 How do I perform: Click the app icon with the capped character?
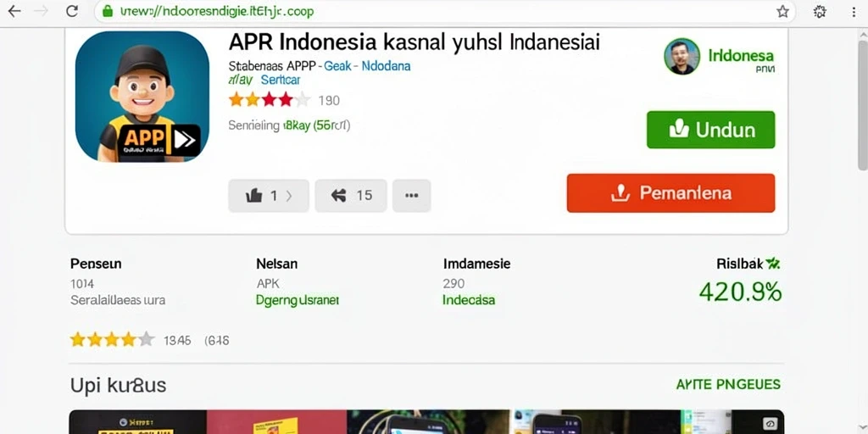(x=142, y=97)
